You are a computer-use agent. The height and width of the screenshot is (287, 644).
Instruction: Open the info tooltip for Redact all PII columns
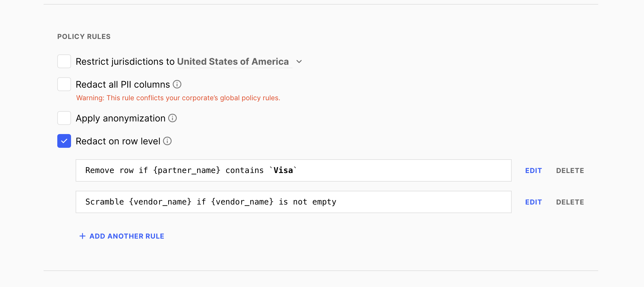click(177, 84)
